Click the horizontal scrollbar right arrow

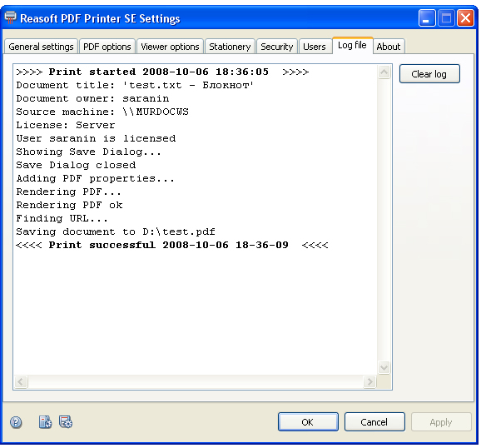point(369,381)
